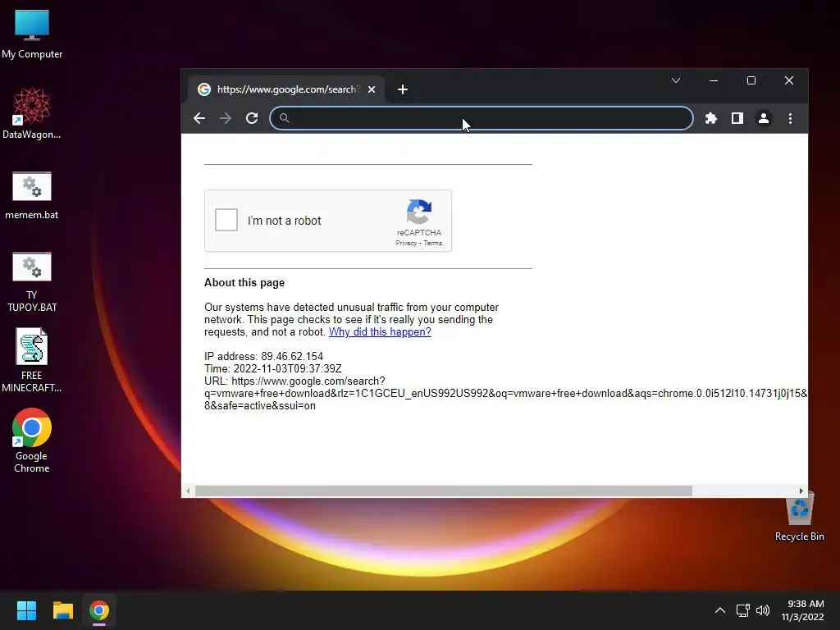Open File Explorer from the taskbar
This screenshot has height=630, width=840.
pos(62,610)
